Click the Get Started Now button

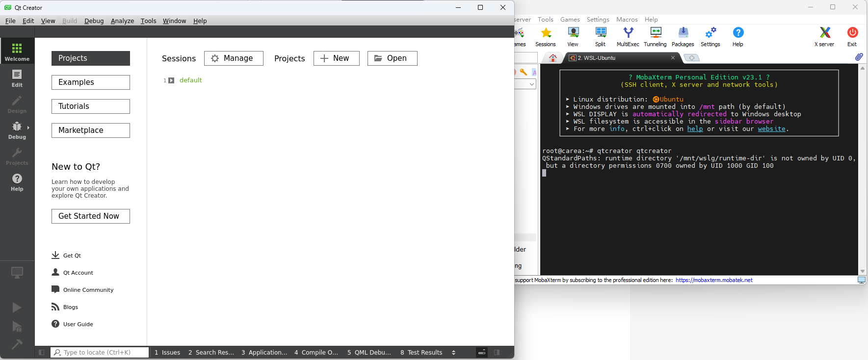pos(91,216)
